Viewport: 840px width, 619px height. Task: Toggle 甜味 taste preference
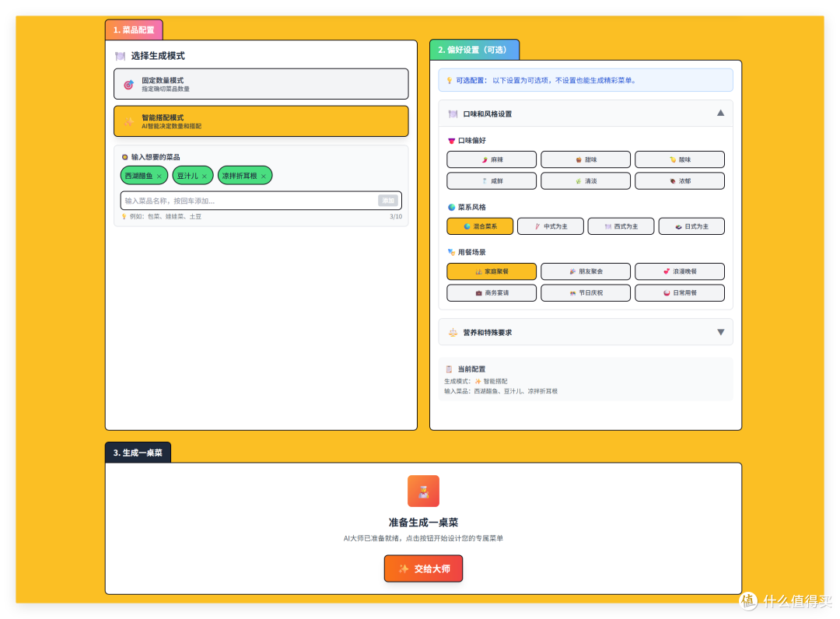(x=586, y=159)
